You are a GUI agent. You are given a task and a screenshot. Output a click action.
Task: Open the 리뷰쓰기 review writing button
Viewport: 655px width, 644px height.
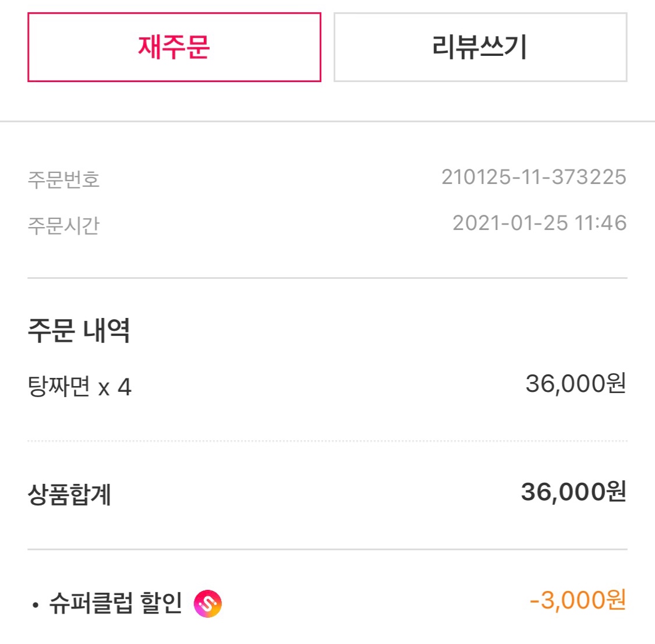[480, 47]
